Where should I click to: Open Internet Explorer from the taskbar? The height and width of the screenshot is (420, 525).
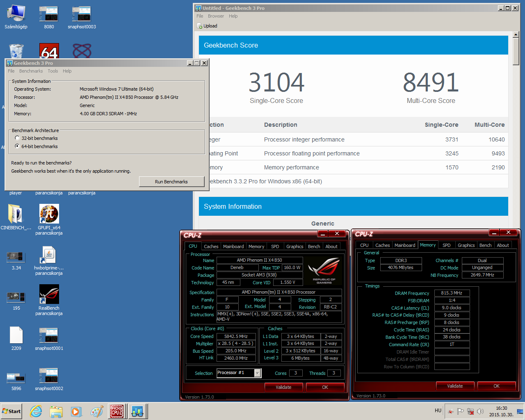(36, 411)
